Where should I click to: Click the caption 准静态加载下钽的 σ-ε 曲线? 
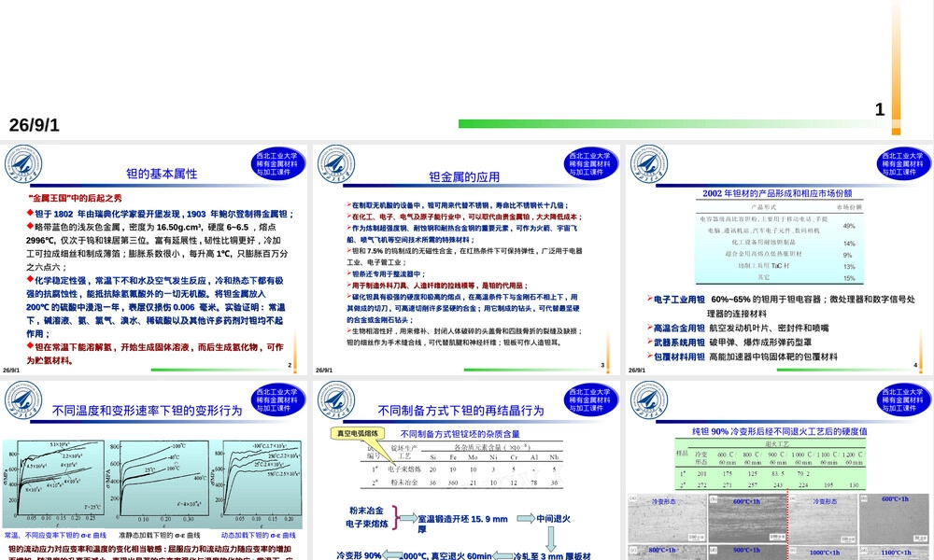pos(160,535)
